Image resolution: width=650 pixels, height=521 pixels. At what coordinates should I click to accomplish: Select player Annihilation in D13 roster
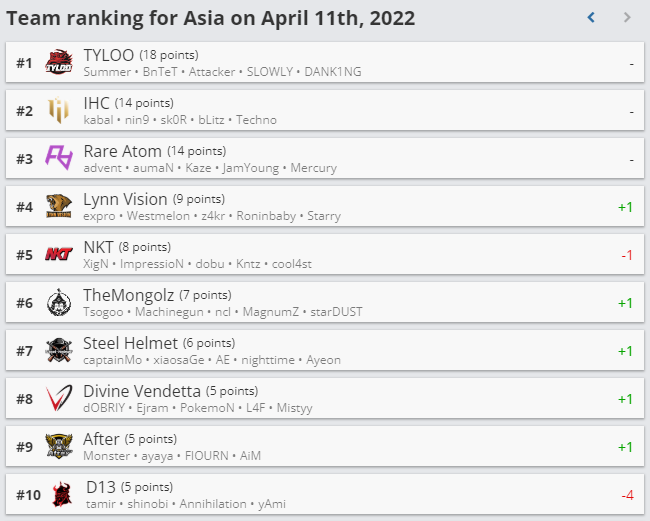coord(213,504)
